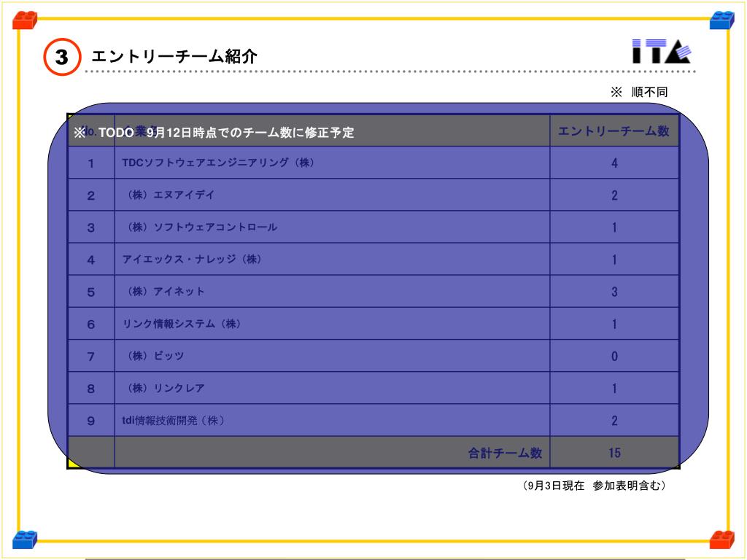
Task: Select the (株)アイネット cell
Action: (332, 292)
